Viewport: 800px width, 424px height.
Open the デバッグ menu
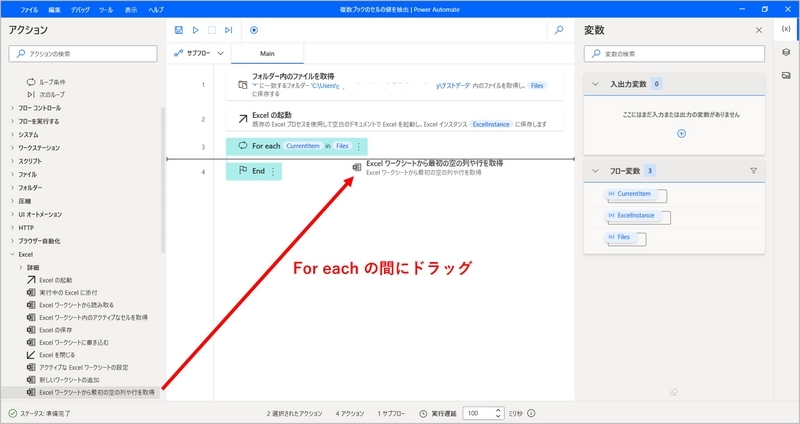(x=80, y=10)
